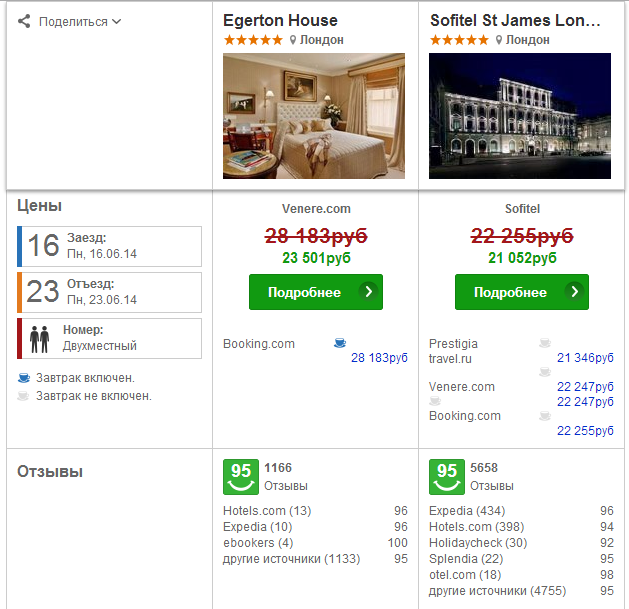Click Booking.com price 22 255руб for Sofitel
The height and width of the screenshot is (609, 629).
click(584, 431)
